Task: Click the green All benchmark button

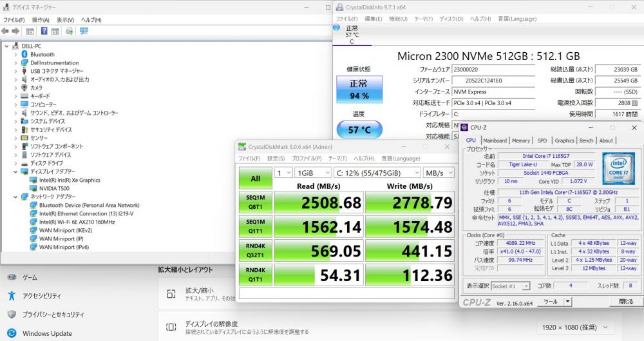Action: [256, 178]
